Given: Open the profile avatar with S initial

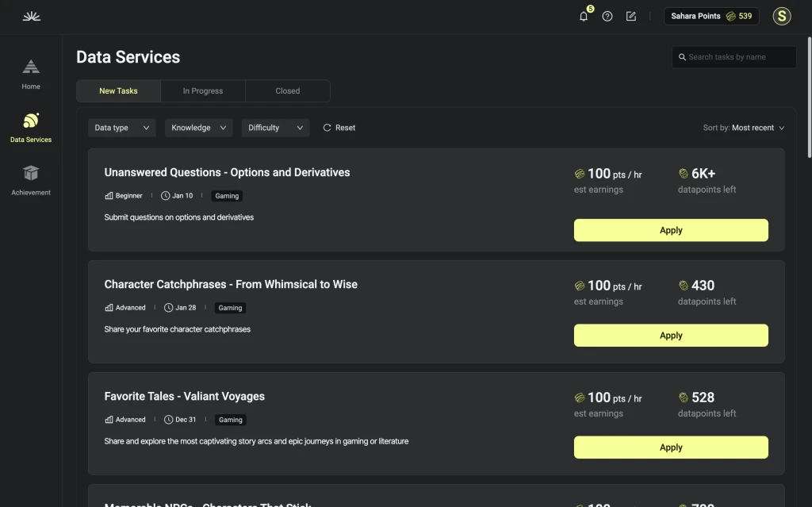Looking at the screenshot, I should coord(781,16).
